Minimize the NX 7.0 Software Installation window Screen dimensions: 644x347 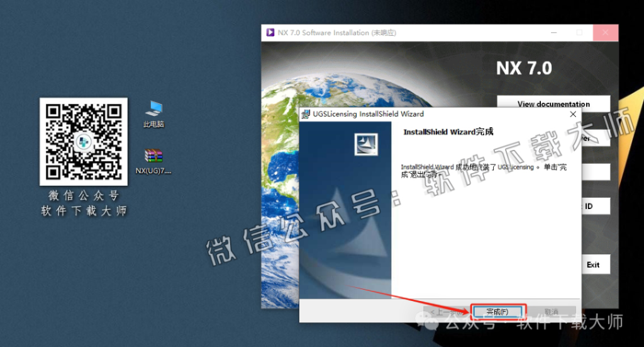552,33
